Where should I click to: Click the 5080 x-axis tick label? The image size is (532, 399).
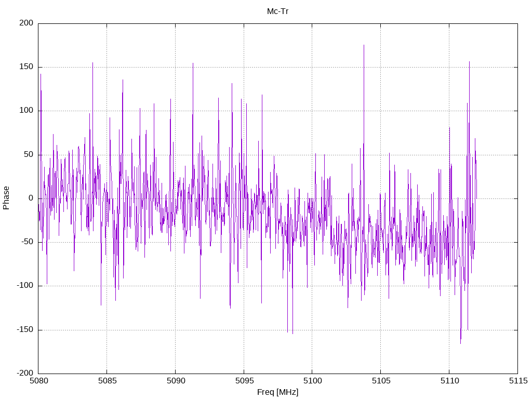click(x=38, y=381)
